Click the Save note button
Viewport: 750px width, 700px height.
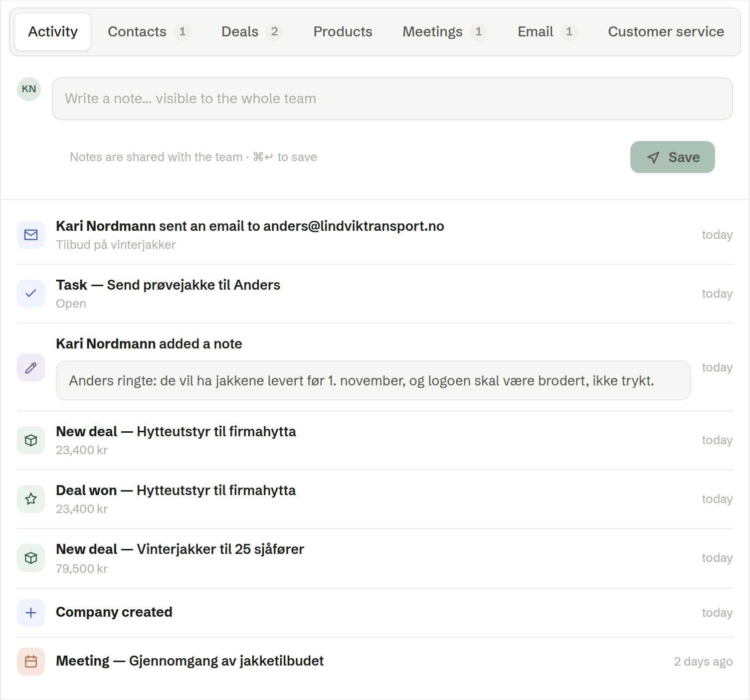point(672,157)
